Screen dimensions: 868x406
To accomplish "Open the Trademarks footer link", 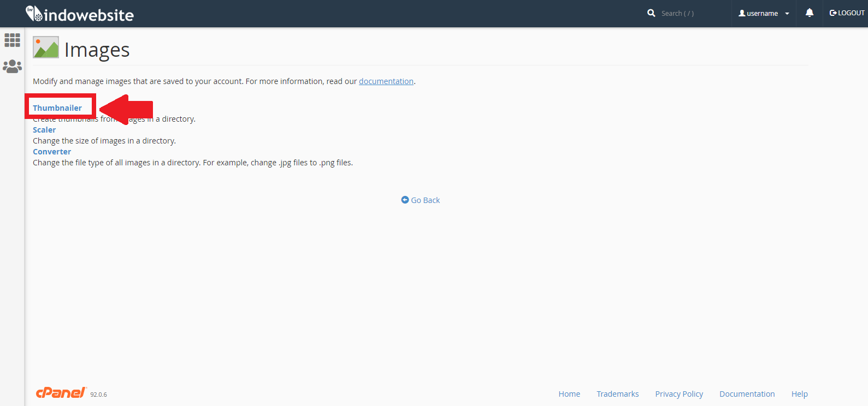I will [618, 394].
